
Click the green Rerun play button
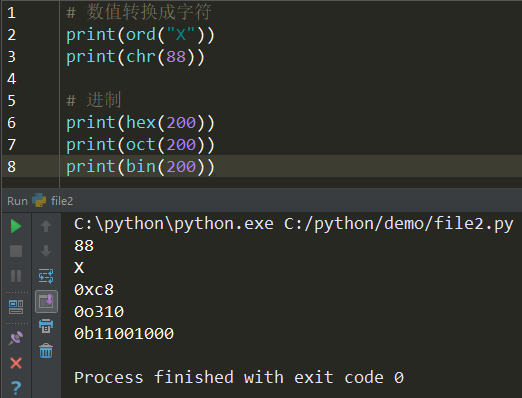click(x=16, y=226)
